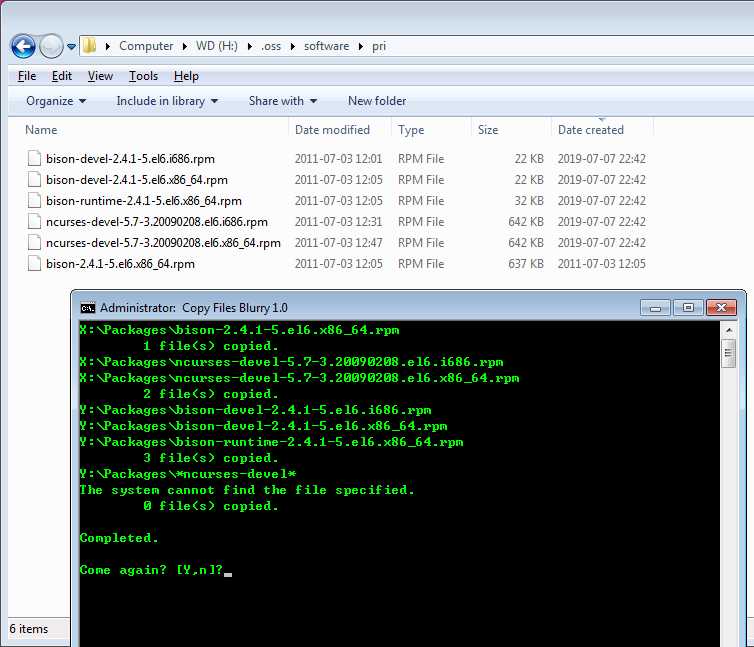Click the folder icon in address bar
Viewport: 754px width, 647px height.
pyautogui.click(x=90, y=46)
